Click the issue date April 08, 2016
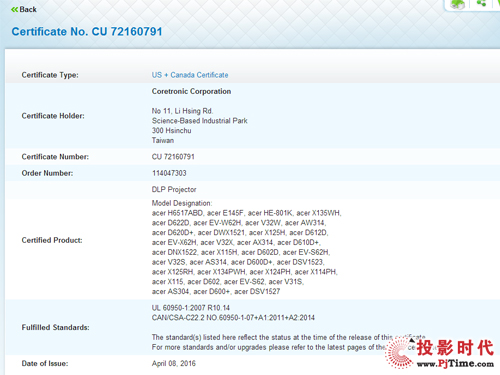The width and height of the screenshot is (500, 375). 174,364
